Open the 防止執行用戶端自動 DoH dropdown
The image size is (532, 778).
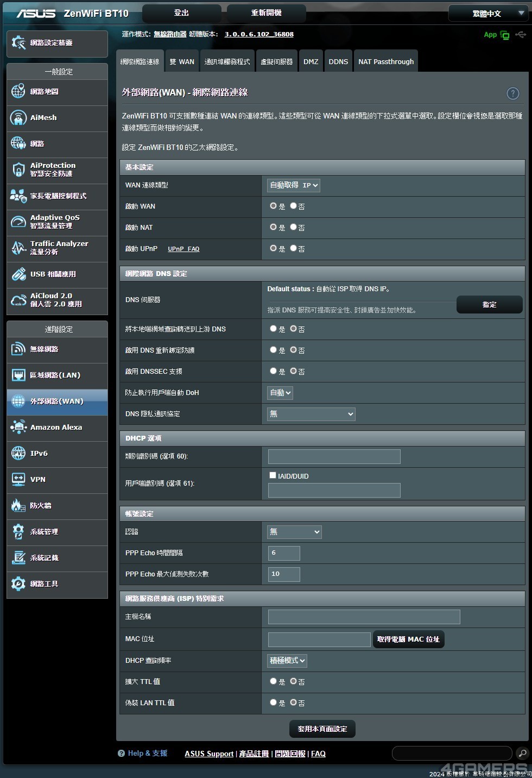point(280,392)
